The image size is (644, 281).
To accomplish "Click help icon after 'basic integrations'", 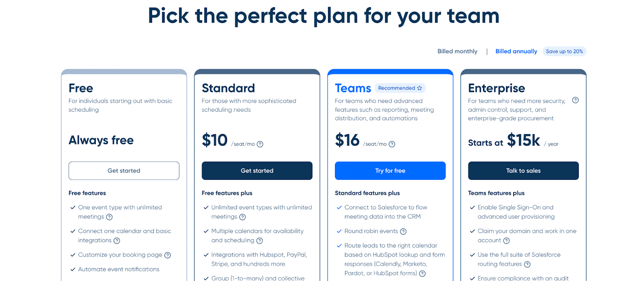I will [117, 241].
